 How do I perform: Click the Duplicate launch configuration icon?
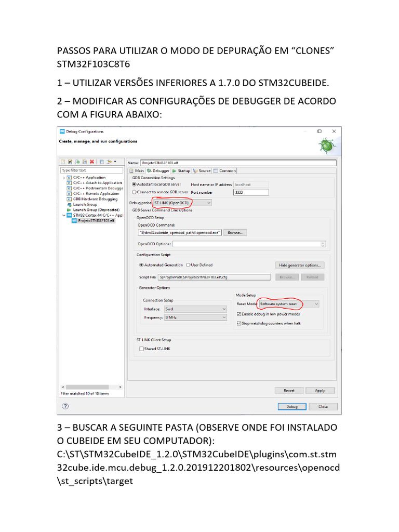[x=85, y=162]
